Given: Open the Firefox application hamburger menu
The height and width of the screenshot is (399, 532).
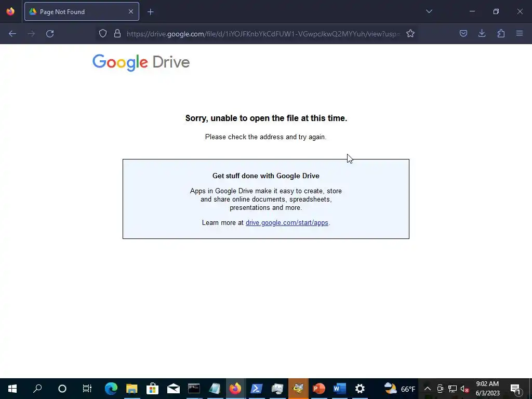Looking at the screenshot, I should [520, 34].
